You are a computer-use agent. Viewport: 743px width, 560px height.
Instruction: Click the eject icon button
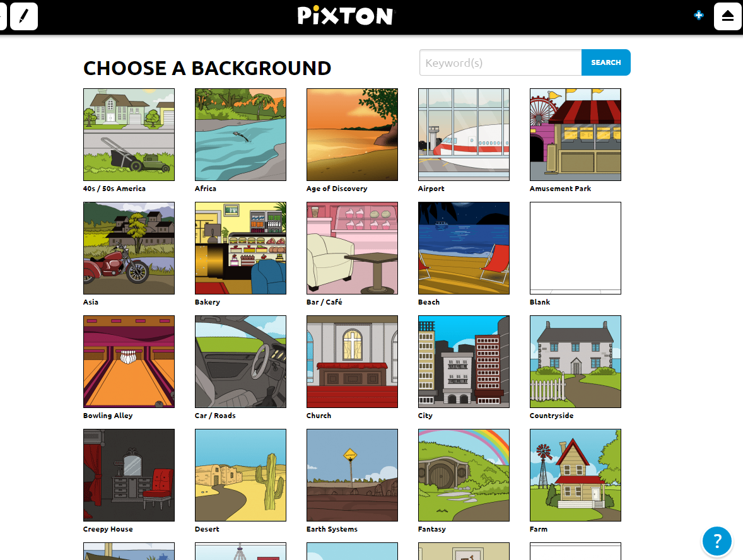[727, 16]
